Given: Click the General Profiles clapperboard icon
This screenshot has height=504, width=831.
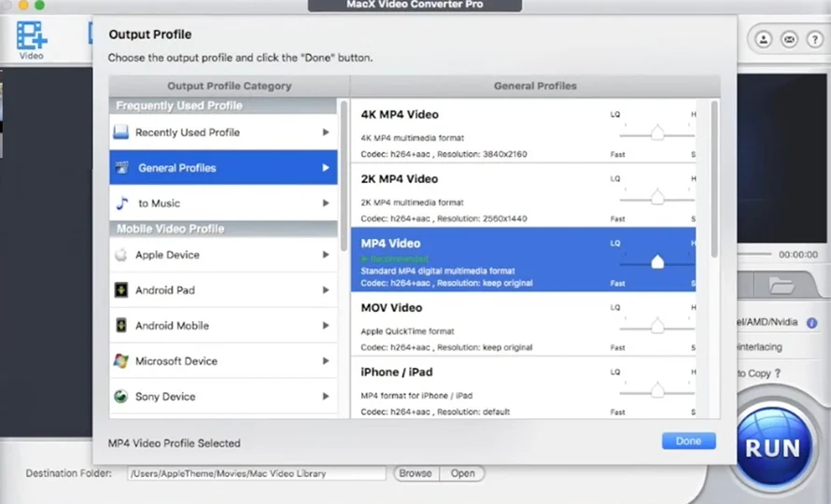Looking at the screenshot, I should click(x=122, y=167).
